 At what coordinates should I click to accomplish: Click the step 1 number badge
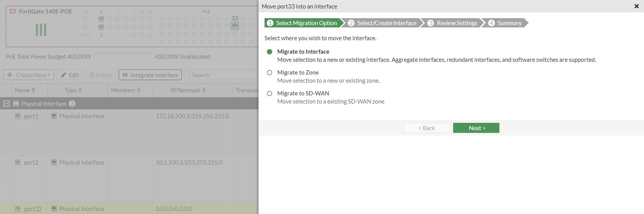click(x=270, y=23)
